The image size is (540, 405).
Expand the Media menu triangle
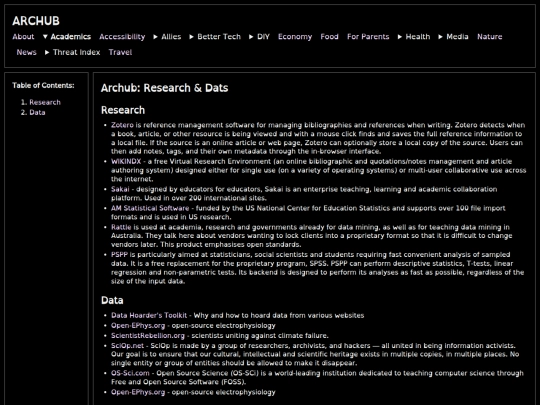[x=440, y=37]
